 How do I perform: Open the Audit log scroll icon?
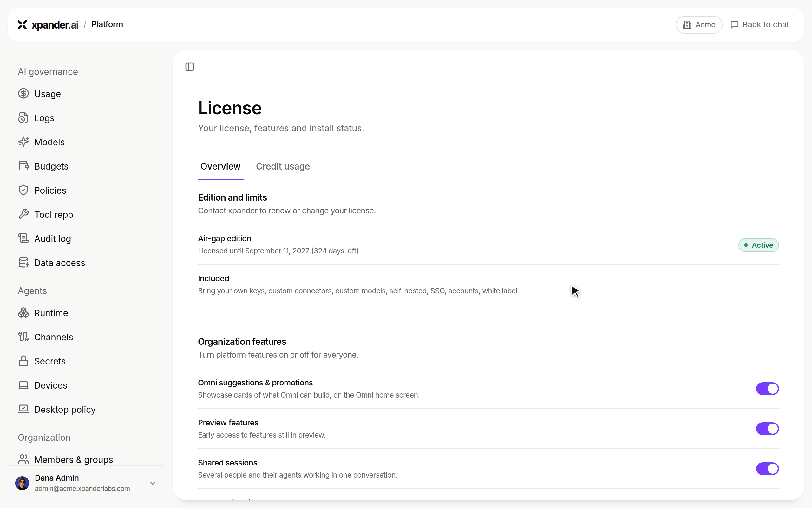tap(23, 238)
